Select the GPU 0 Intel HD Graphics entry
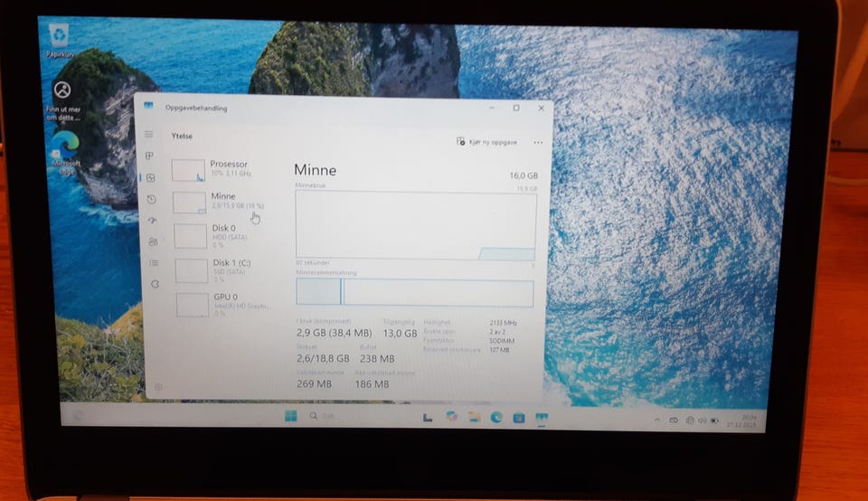This screenshot has height=501, width=868. (223, 305)
